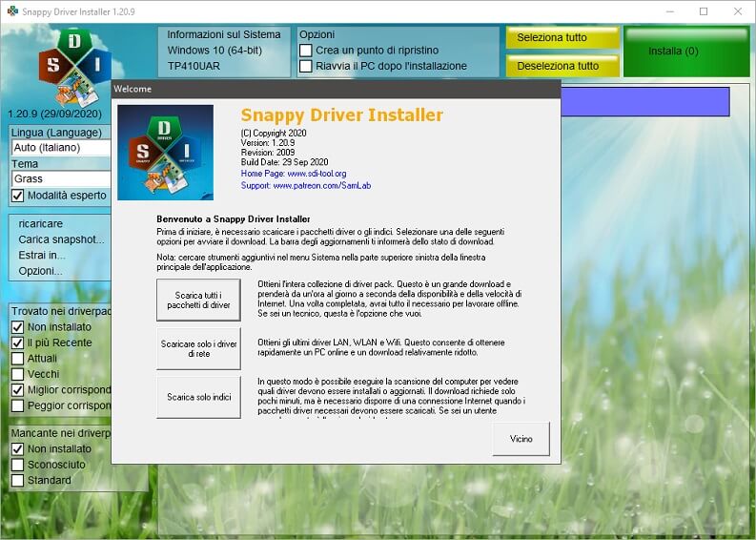Maximize the Snappy Driver Installer window
Viewport: 756px width, 540px height.
(x=704, y=11)
